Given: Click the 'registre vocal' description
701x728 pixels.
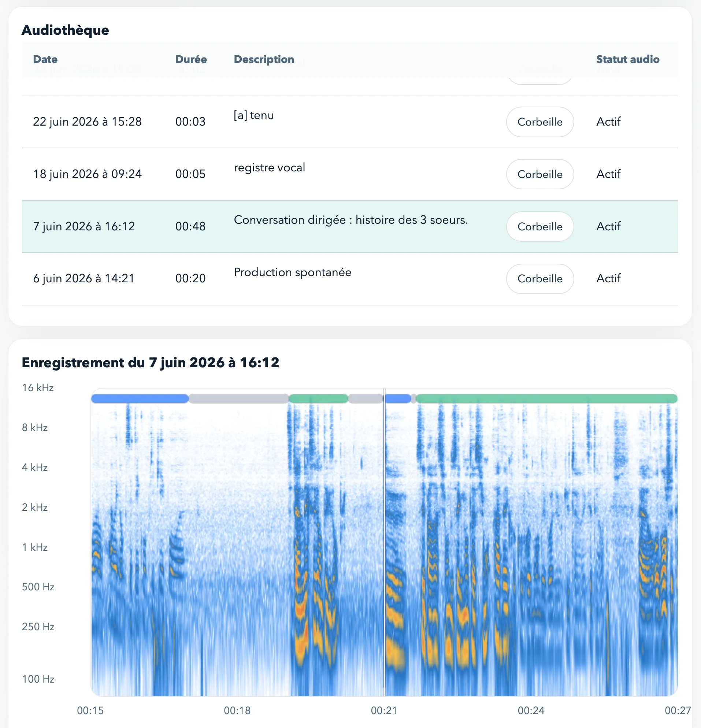Looking at the screenshot, I should tap(269, 168).
